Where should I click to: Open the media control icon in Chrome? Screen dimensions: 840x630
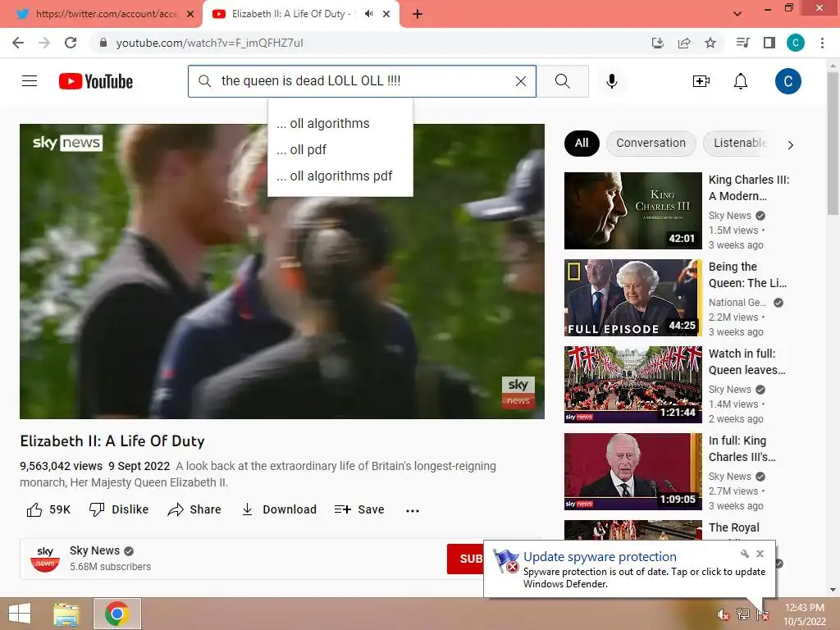[x=742, y=43]
